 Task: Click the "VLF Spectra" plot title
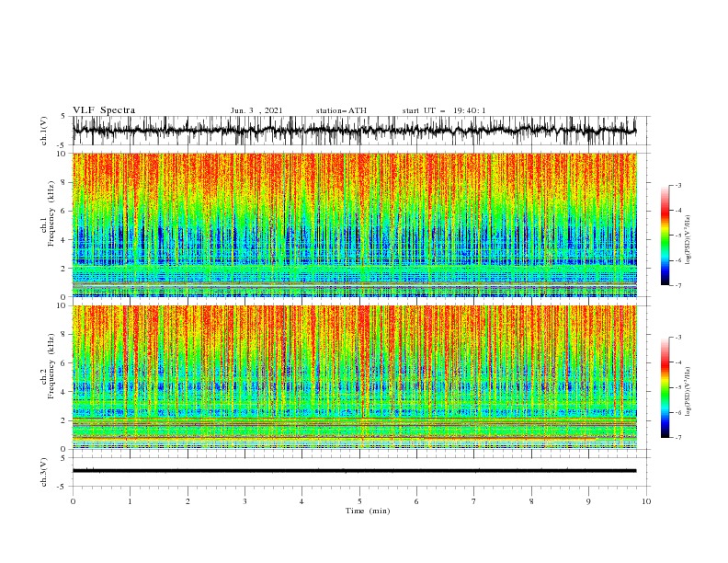[x=104, y=110]
